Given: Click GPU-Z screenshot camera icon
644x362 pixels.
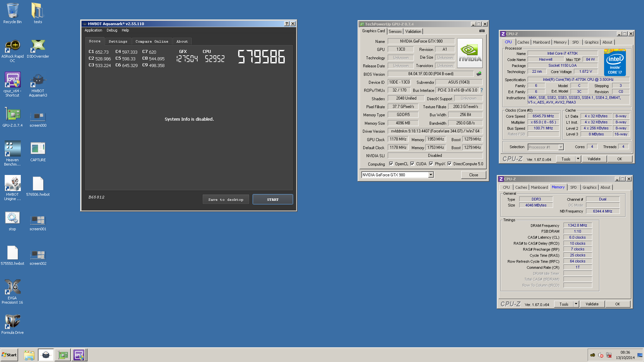Looking at the screenshot, I should pos(482,31).
